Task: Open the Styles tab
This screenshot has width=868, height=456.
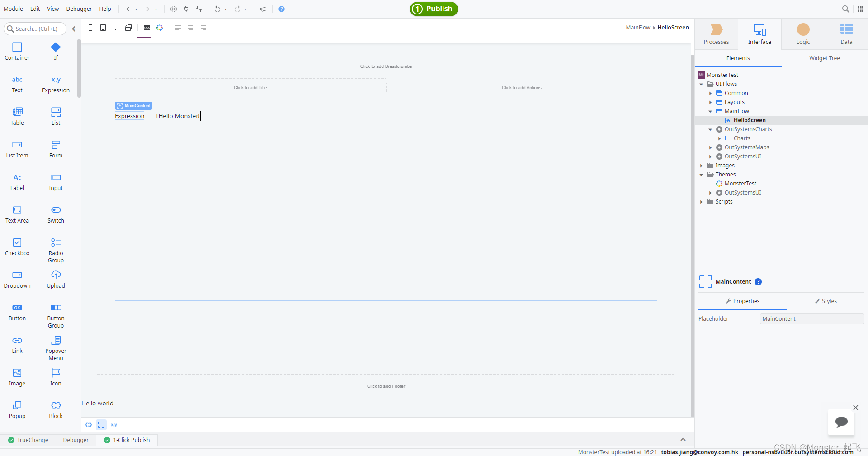Action: point(826,301)
